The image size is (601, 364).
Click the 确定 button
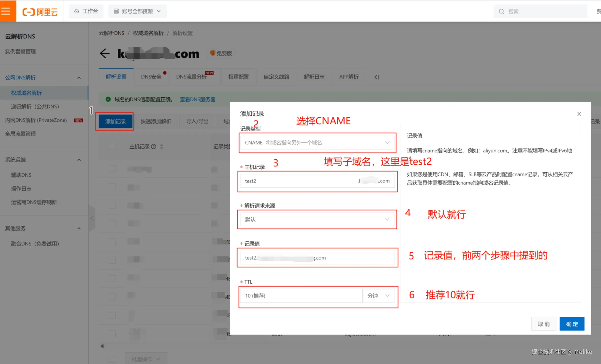571,324
